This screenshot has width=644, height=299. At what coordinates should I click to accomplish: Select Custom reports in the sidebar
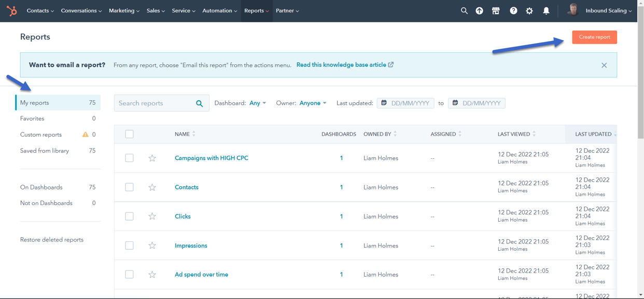58,134
